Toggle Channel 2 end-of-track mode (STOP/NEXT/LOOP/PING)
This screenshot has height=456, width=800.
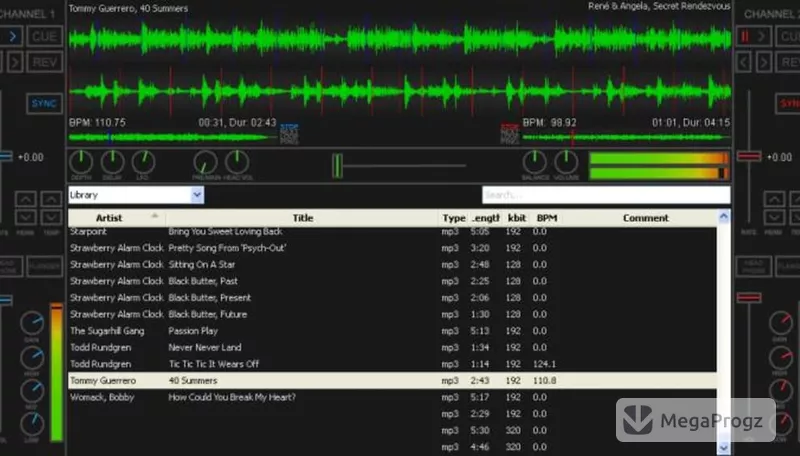coord(510,134)
